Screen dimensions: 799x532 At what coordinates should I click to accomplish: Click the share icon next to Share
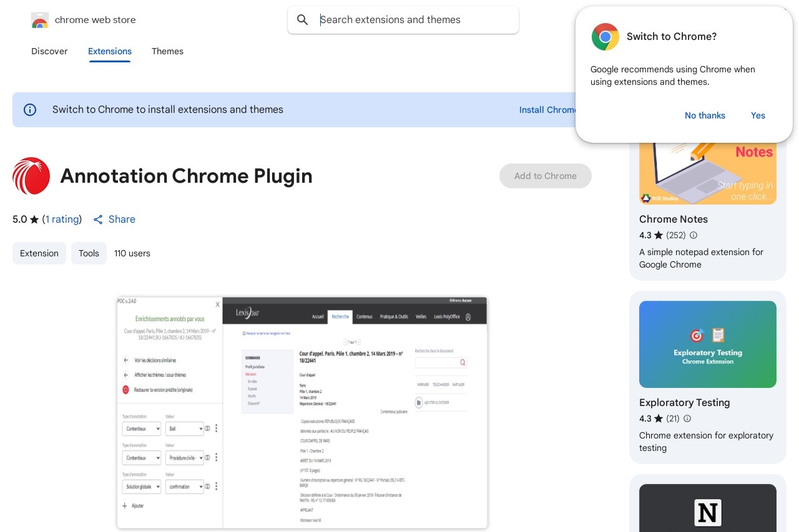click(x=98, y=220)
